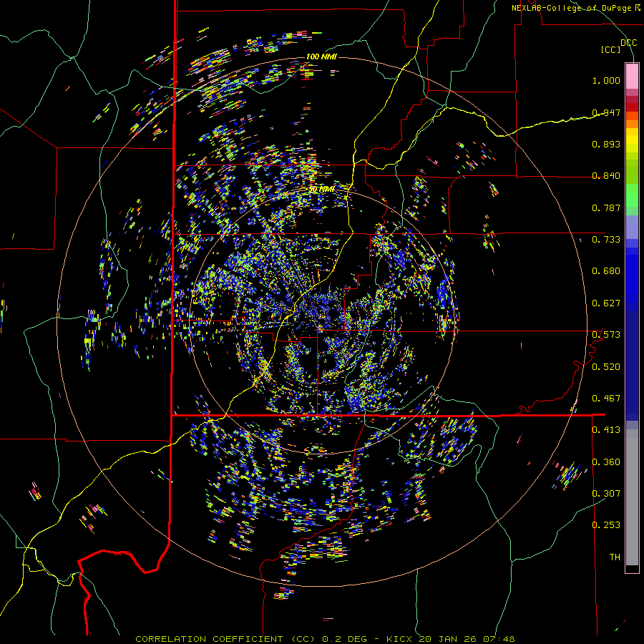Image resolution: width=644 pixels, height=644 pixels.
Task: Pick the red swatch just above 0.947
Action: coord(632,107)
